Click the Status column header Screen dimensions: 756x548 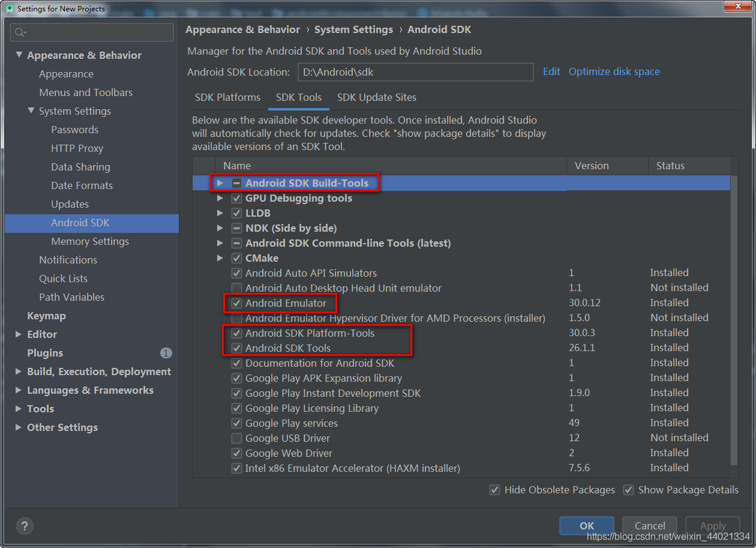tap(689, 166)
